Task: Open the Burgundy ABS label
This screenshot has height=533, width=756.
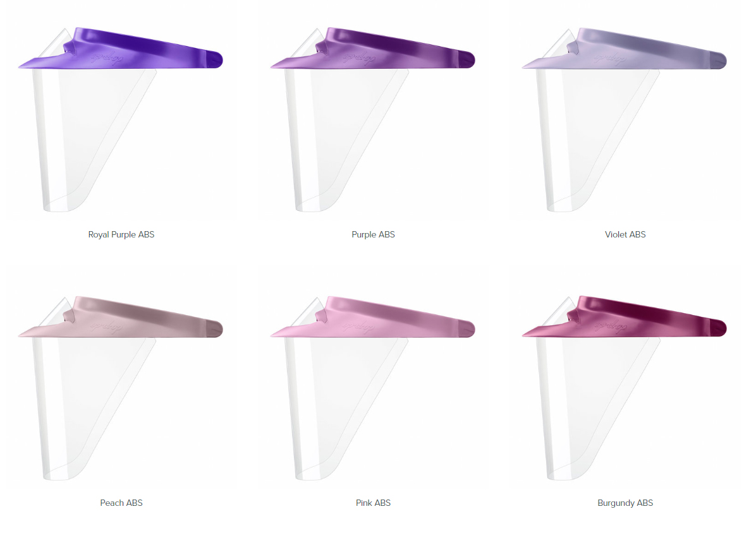Action: tap(625, 503)
